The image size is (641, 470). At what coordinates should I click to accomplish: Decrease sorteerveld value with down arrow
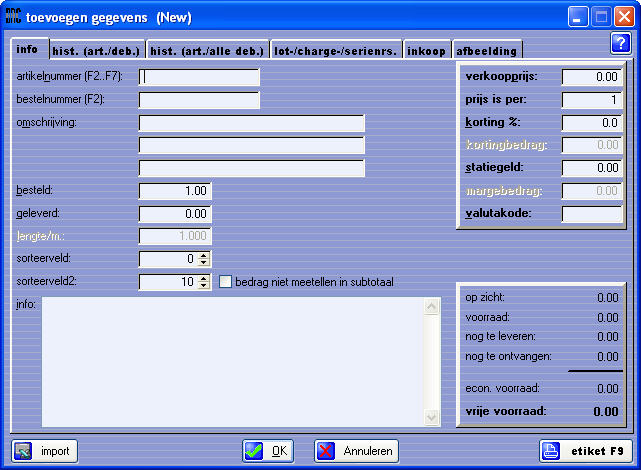(x=205, y=263)
